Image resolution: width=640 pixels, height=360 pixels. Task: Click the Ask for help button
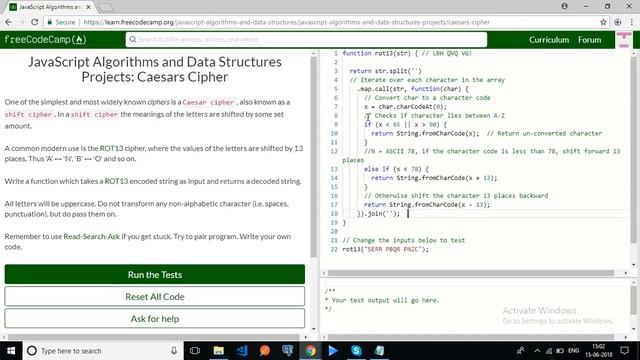[x=155, y=318]
